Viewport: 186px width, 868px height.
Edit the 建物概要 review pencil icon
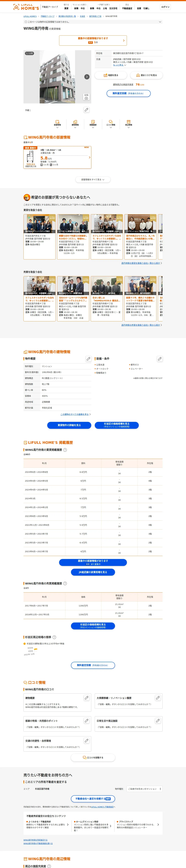[86, 698]
